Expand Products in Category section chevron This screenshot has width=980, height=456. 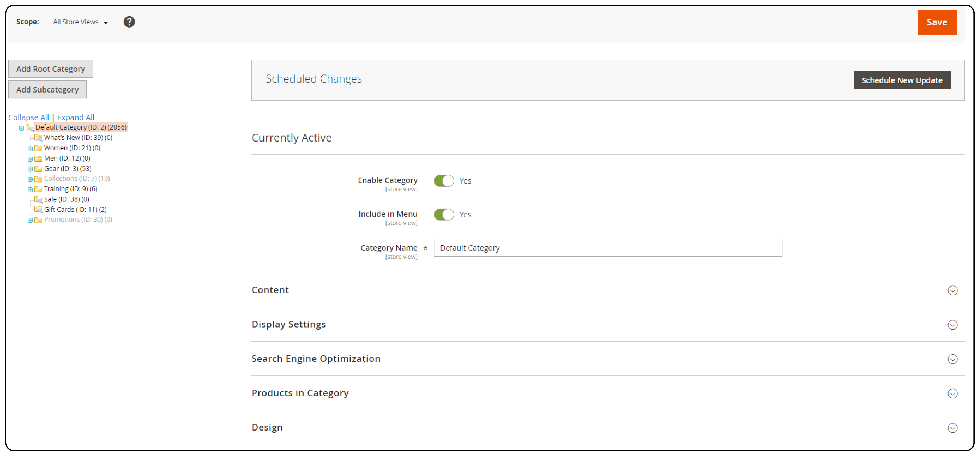coord(952,393)
